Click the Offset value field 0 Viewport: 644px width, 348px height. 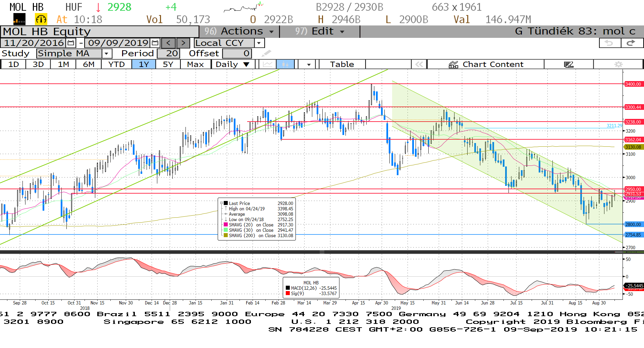pos(237,53)
